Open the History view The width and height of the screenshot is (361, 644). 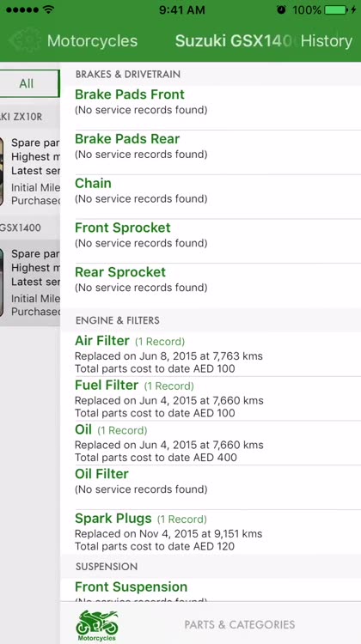[x=327, y=41]
